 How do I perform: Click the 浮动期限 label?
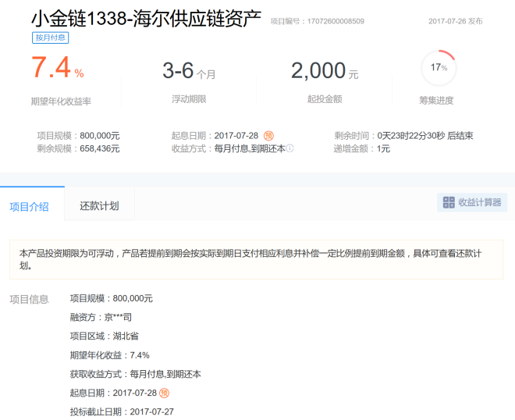(x=189, y=99)
